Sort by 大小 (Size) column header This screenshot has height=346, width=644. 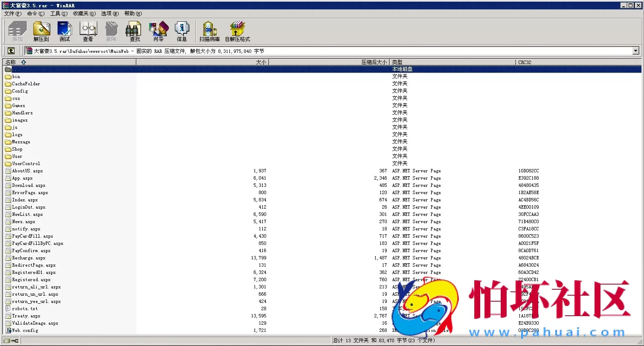click(261, 62)
